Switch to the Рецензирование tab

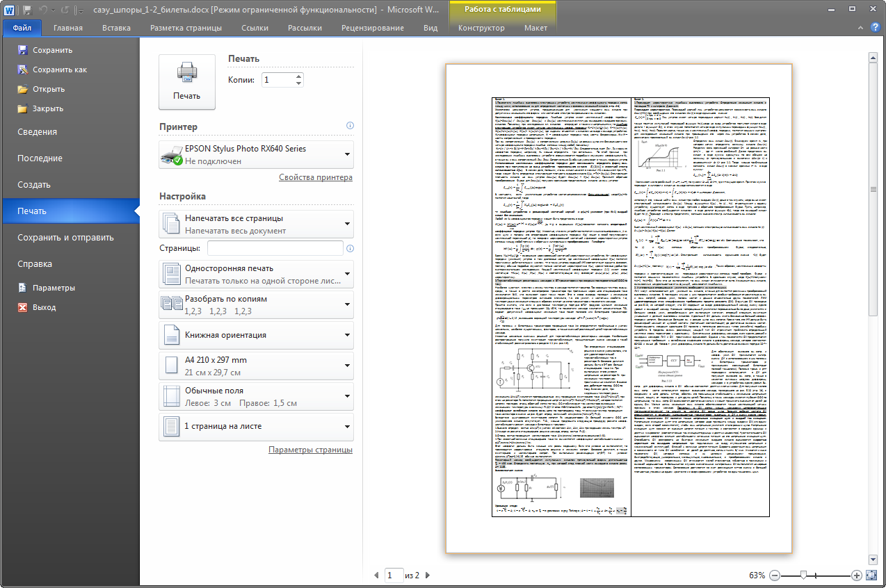(x=372, y=28)
